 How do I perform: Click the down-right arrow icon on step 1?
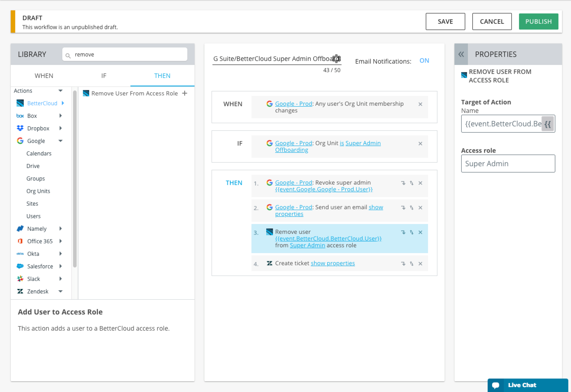point(403,183)
